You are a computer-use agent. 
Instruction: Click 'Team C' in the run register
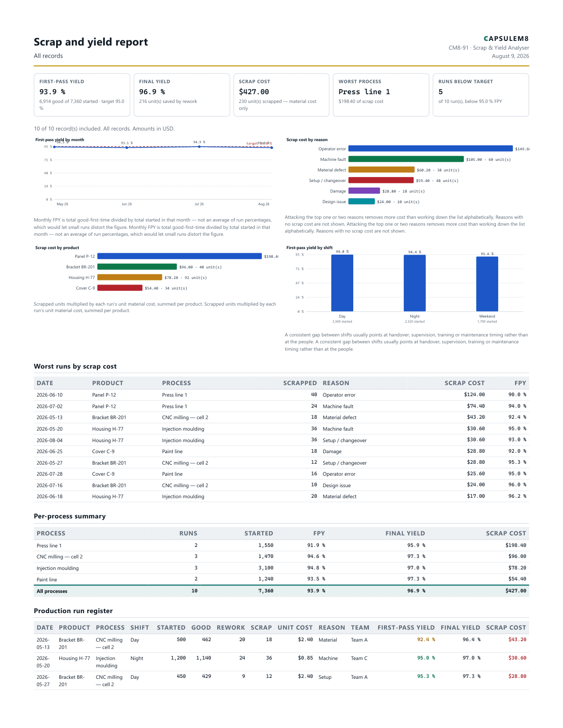pyautogui.click(x=359, y=658)
